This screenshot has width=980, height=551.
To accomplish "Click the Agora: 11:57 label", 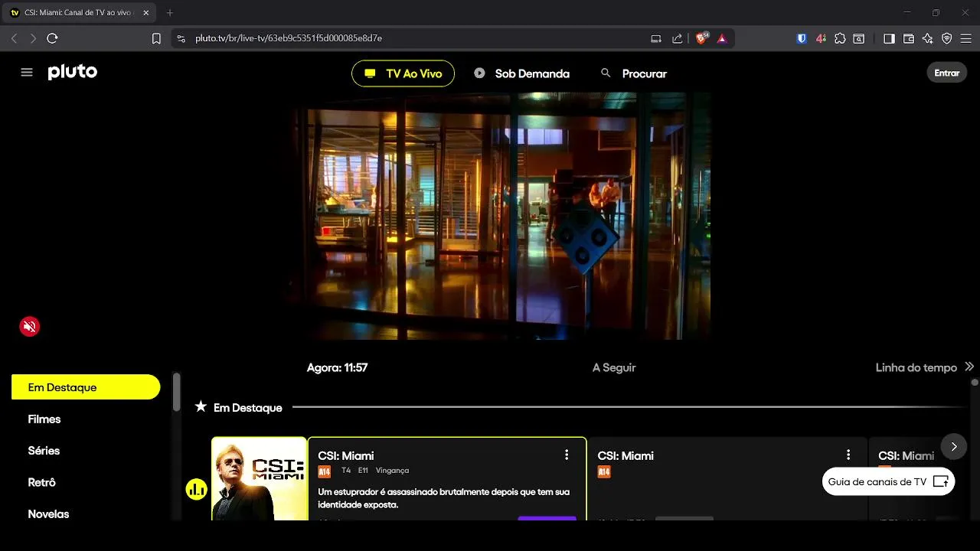I will [x=337, y=367].
